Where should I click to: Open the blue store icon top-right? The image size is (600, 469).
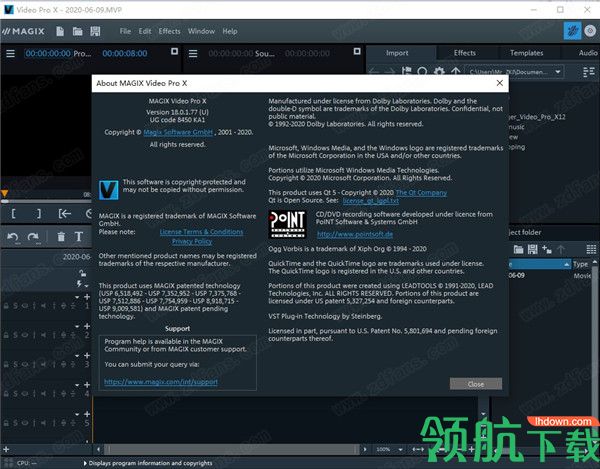[x=572, y=31]
